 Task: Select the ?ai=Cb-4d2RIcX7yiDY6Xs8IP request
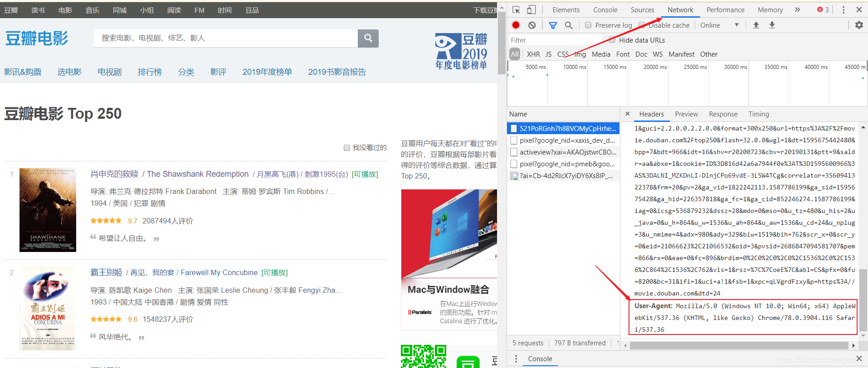(x=563, y=175)
